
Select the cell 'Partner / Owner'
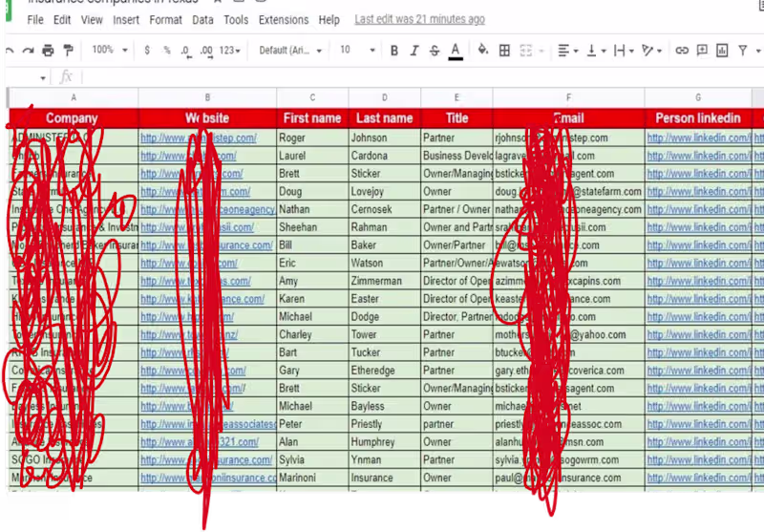[x=456, y=209]
